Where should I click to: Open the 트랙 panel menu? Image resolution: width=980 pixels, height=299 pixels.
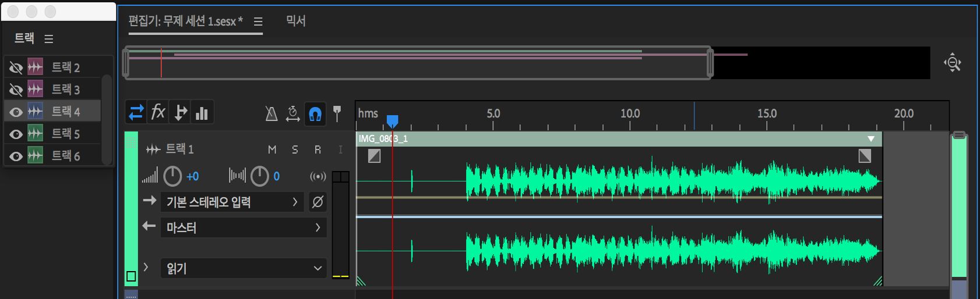(49, 39)
